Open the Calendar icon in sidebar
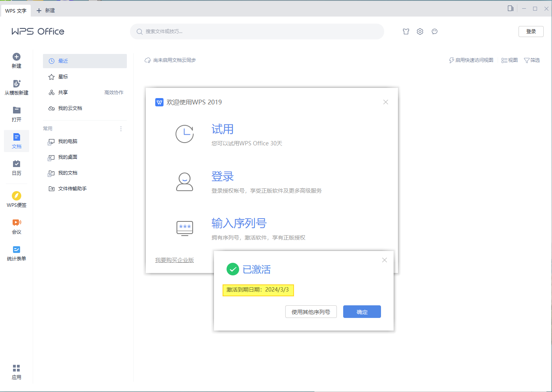This screenshot has height=392, width=552. tap(17, 164)
